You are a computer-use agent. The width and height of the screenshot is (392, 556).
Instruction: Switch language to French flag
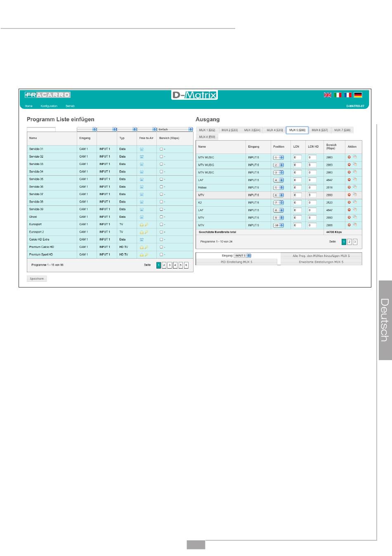[x=348, y=95]
